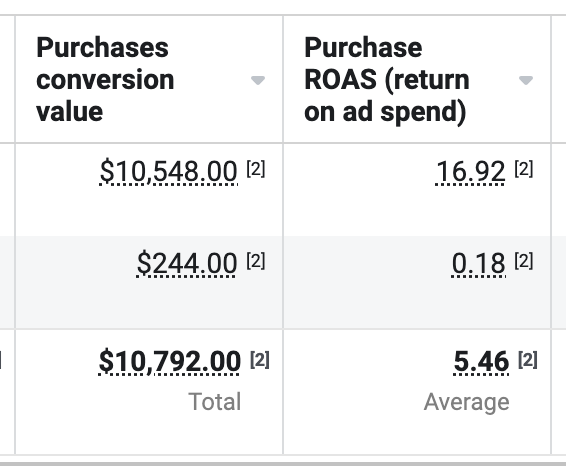Click the divider between conversion value and ROAS columns
The height and width of the screenshot is (466, 566).
pos(283,235)
